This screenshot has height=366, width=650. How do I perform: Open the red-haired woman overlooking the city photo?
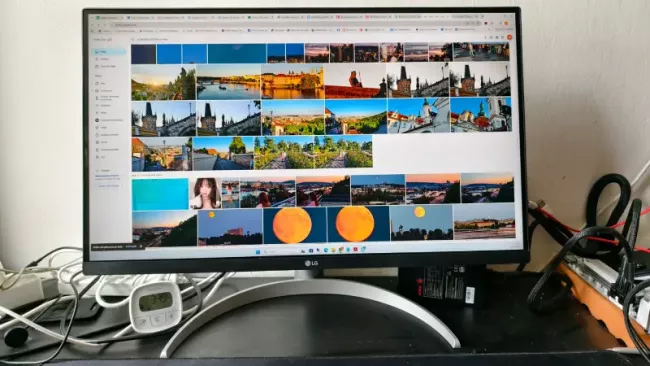(x=267, y=192)
